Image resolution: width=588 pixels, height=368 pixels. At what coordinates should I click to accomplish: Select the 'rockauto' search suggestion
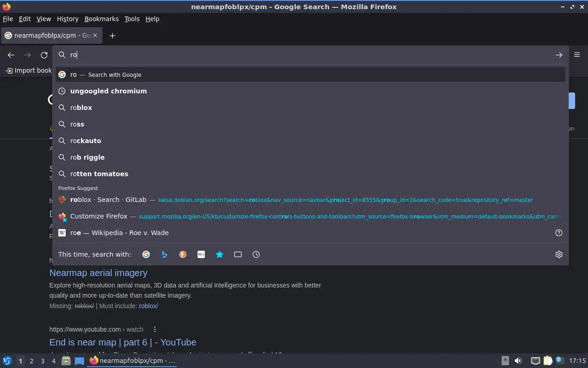click(310, 141)
